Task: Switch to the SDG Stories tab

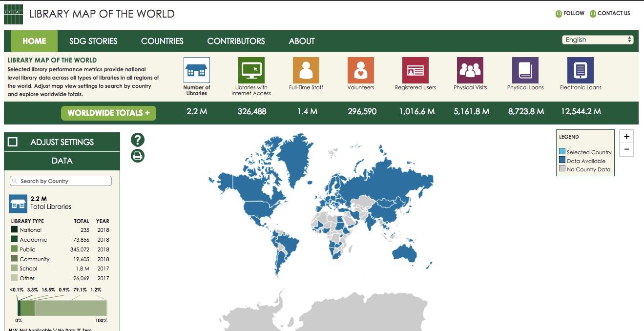Action: pos(93,41)
